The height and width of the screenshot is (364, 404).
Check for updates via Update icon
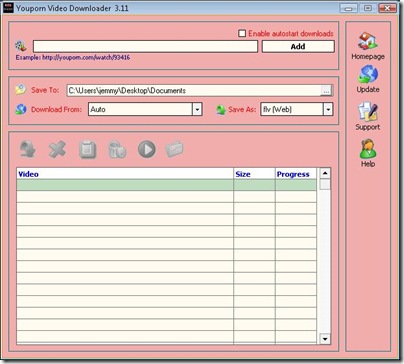368,74
